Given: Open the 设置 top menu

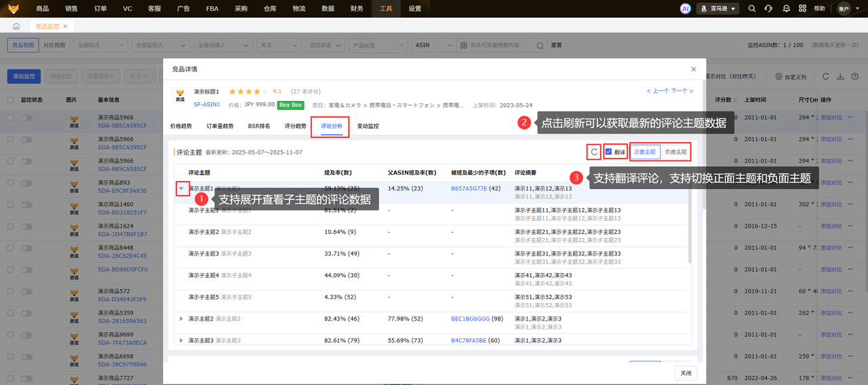Looking at the screenshot, I should [x=415, y=9].
